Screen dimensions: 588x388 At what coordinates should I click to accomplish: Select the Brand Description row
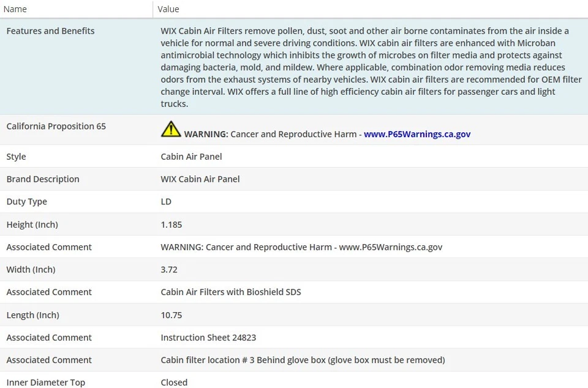(x=43, y=179)
